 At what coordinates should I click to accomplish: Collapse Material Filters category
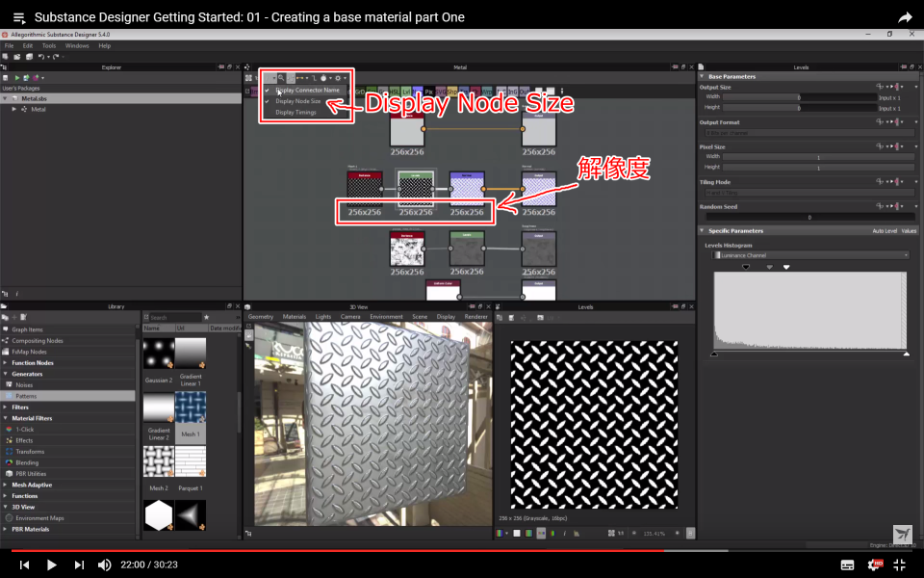click(x=6, y=418)
